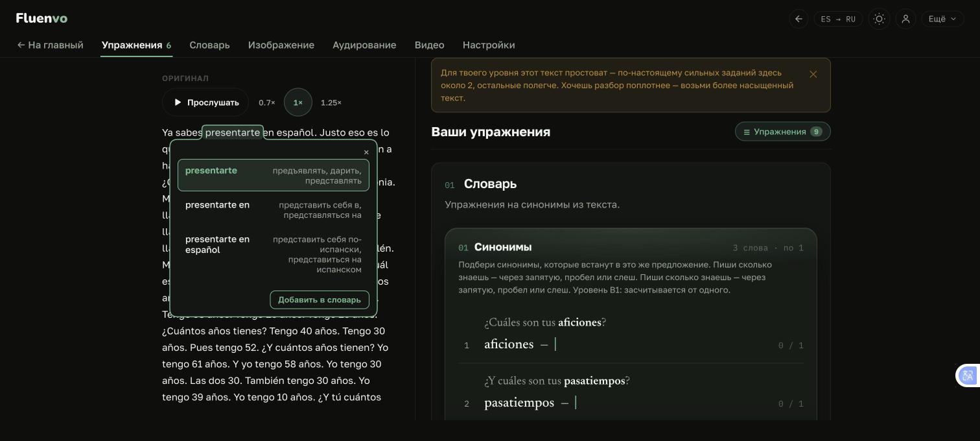
Task: Go back via На главный link
Action: (x=50, y=45)
